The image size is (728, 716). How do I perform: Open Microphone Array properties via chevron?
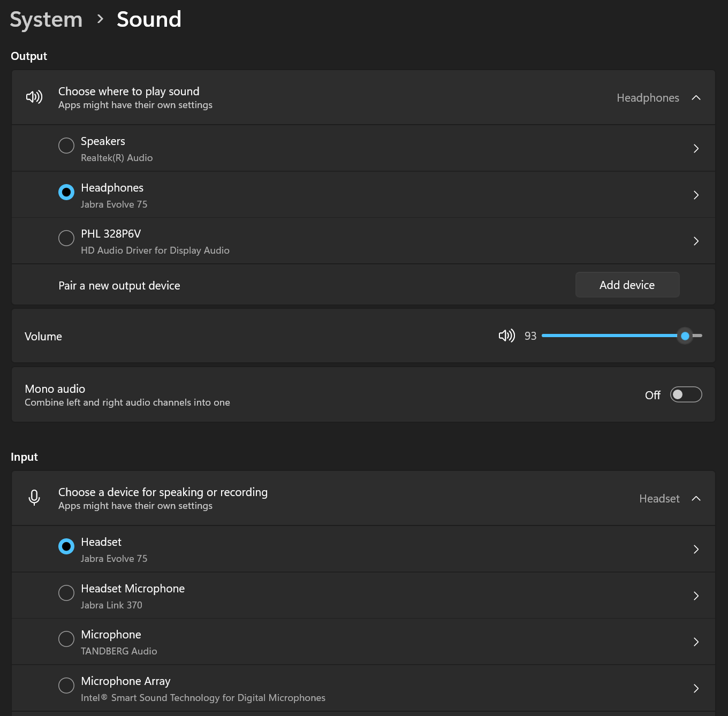[696, 689]
